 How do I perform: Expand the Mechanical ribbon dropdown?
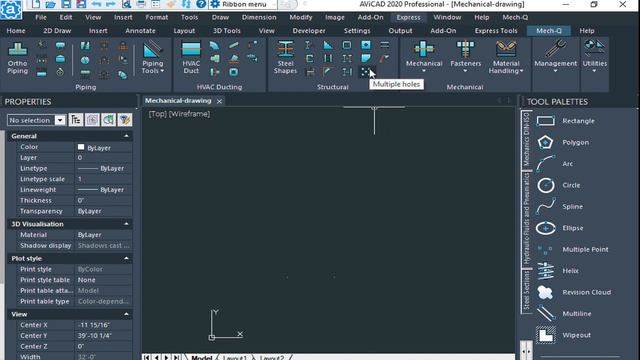[424, 58]
